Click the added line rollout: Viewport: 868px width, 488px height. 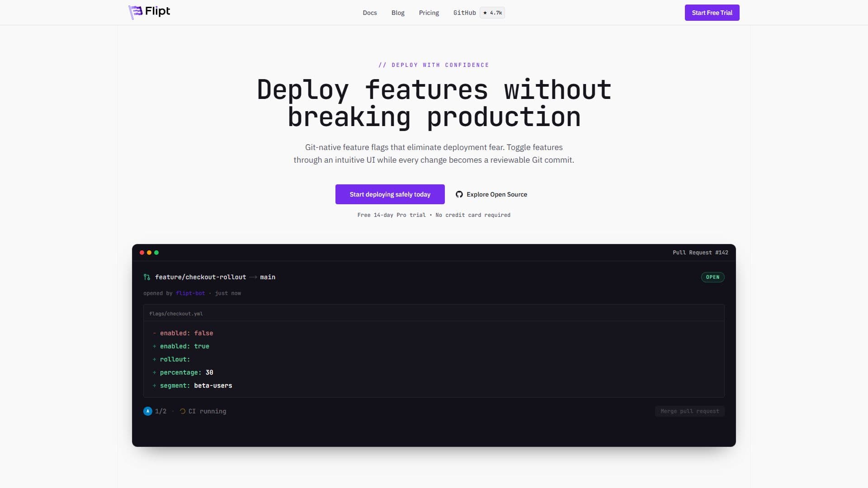(175, 359)
